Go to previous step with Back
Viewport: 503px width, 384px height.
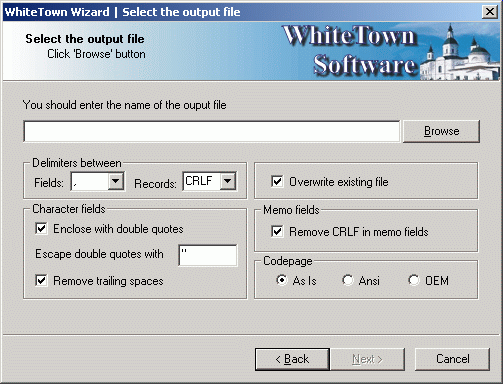pos(292,359)
